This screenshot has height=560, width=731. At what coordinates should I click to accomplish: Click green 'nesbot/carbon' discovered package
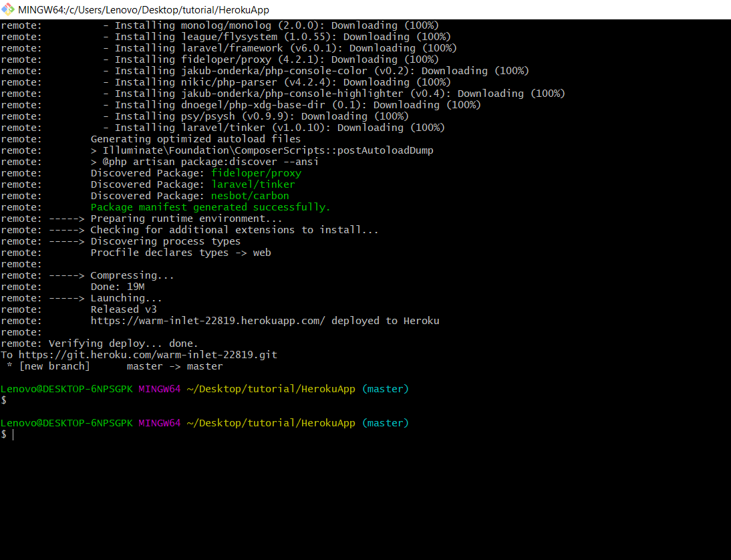(250, 196)
